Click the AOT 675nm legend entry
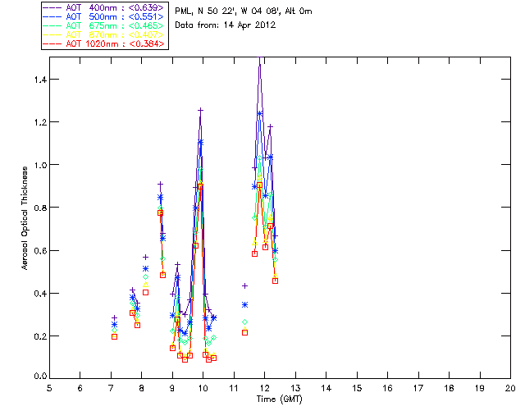Viewport: 525px width, 420px height. (103, 25)
